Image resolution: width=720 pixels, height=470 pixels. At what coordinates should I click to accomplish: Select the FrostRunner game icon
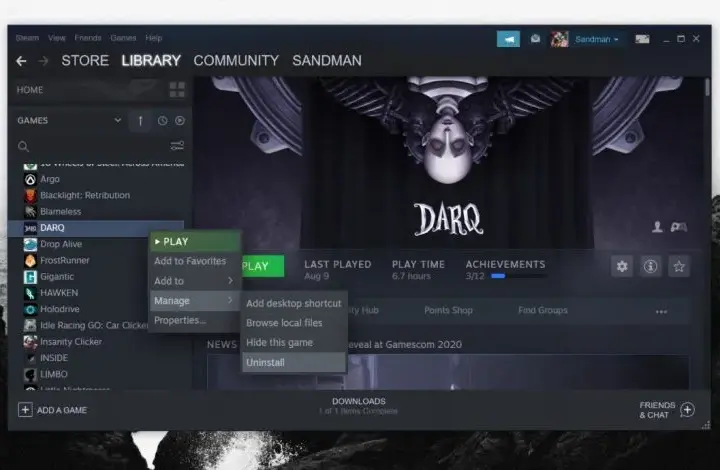tap(30, 260)
